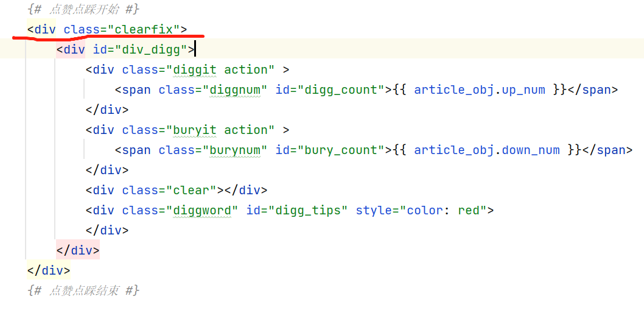
Task: Click the class value "burynum"
Action: tap(235, 150)
